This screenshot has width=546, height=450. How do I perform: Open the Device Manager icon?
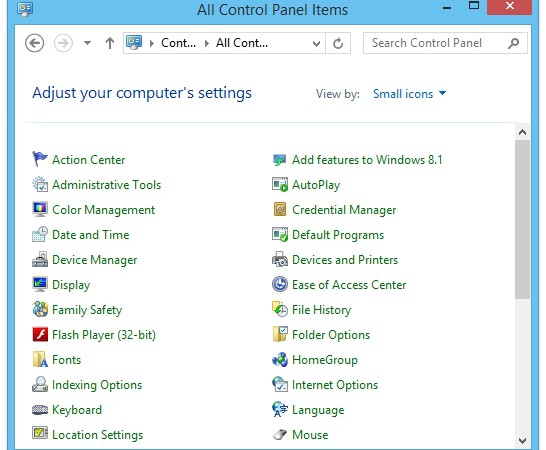pos(39,259)
